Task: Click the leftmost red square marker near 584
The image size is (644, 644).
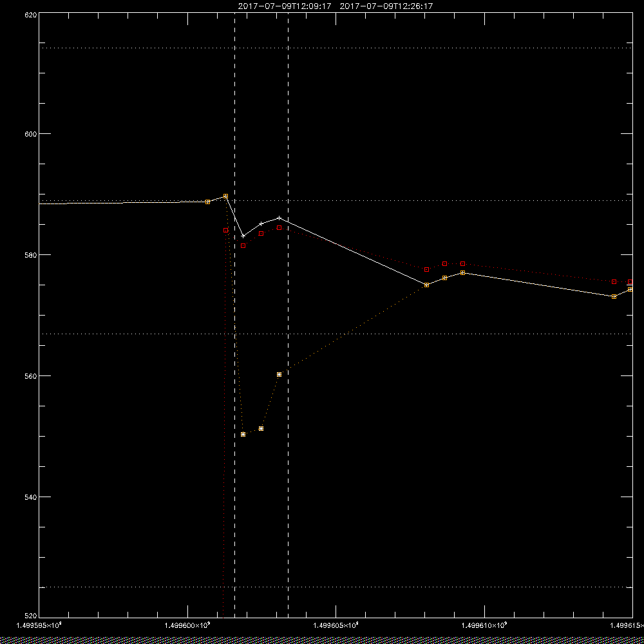Action: [x=225, y=230]
